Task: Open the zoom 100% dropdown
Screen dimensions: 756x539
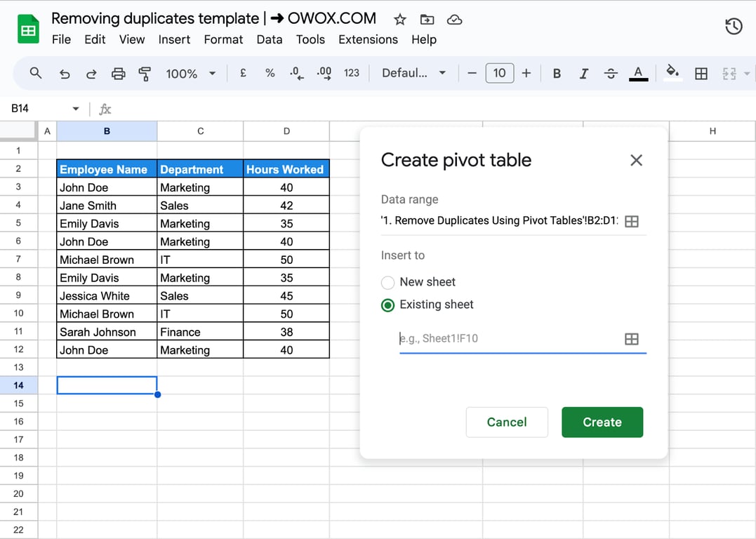Action: [x=191, y=74]
